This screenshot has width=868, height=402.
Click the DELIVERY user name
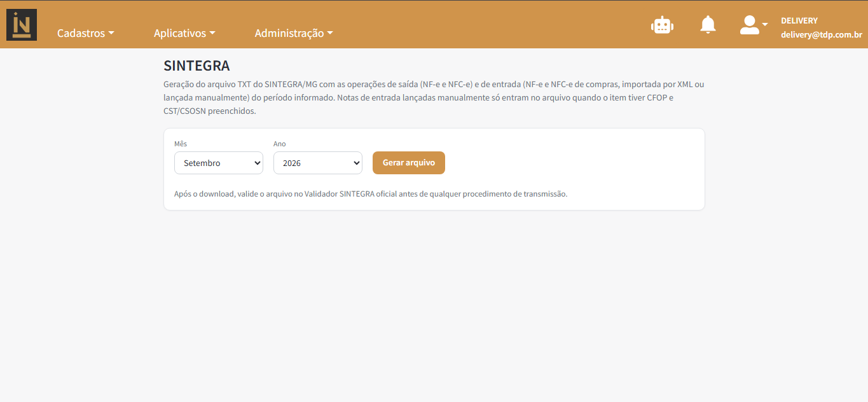click(799, 20)
